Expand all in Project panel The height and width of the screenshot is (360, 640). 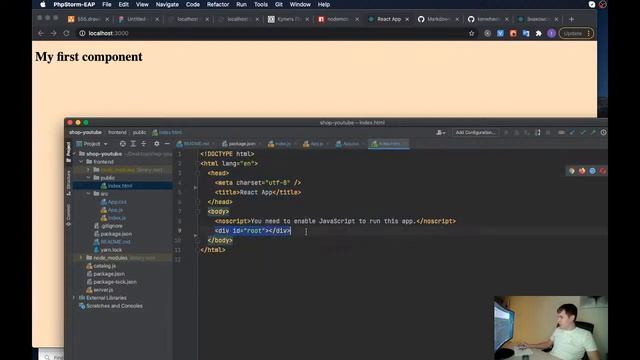[133, 144]
